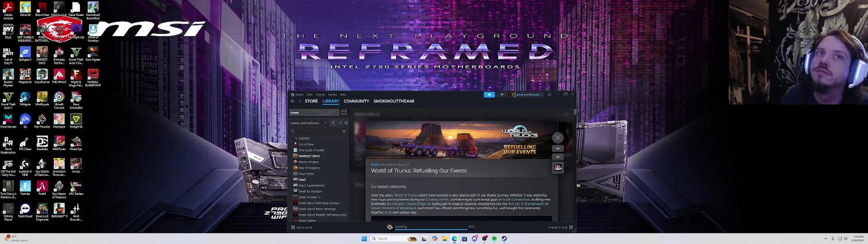This screenshot has height=244, width=868.
Task: Open the Steam menu
Action: [x=299, y=95]
